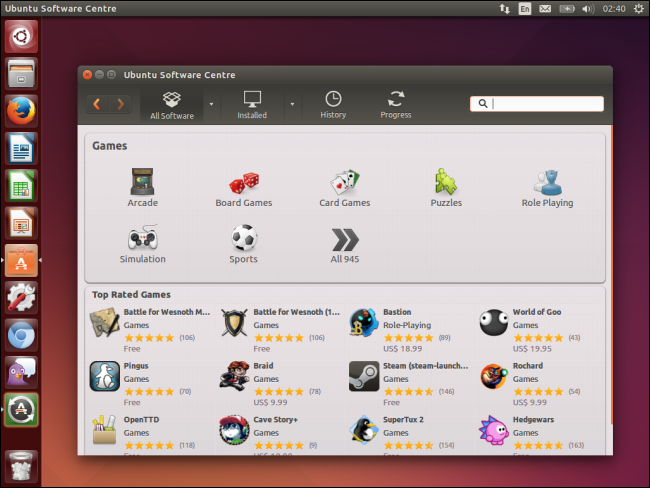Open the Trash dock icon
The width and height of the screenshot is (650, 488).
point(21,466)
